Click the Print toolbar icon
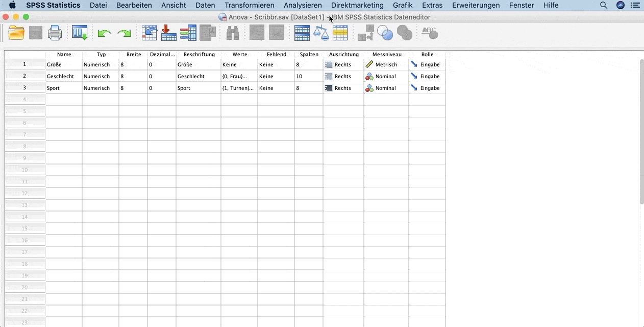This screenshot has width=644, height=327. coord(55,33)
